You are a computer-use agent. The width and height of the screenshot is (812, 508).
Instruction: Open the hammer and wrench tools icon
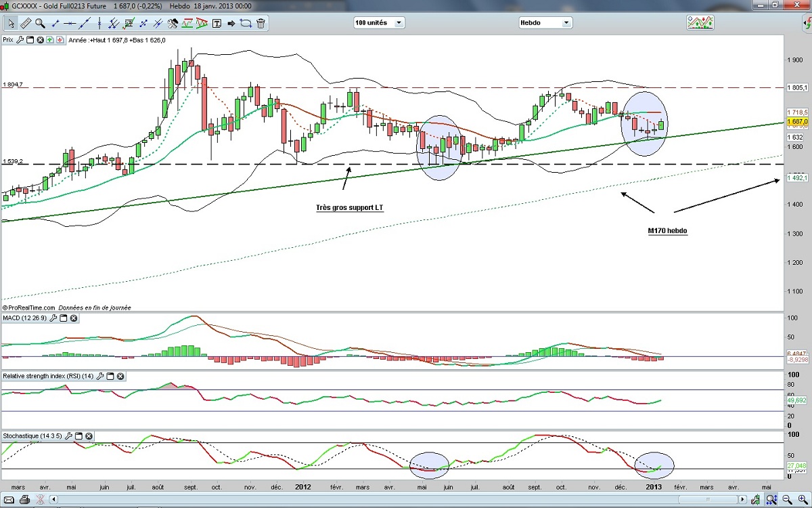pyautogui.click(x=173, y=23)
